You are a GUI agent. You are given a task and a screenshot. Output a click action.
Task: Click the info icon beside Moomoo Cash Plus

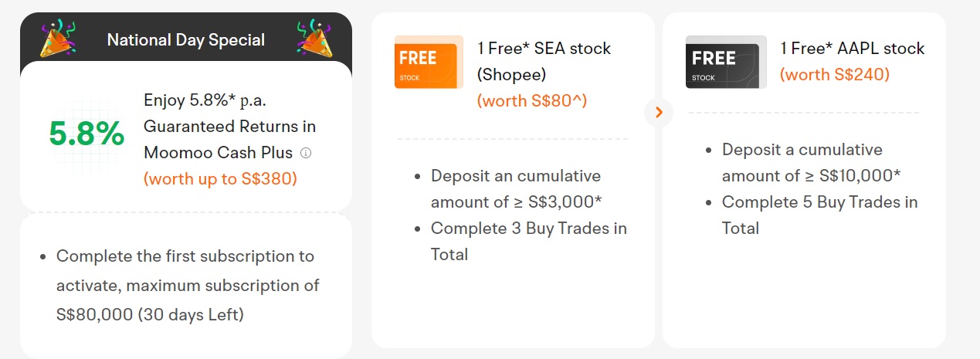tap(306, 153)
